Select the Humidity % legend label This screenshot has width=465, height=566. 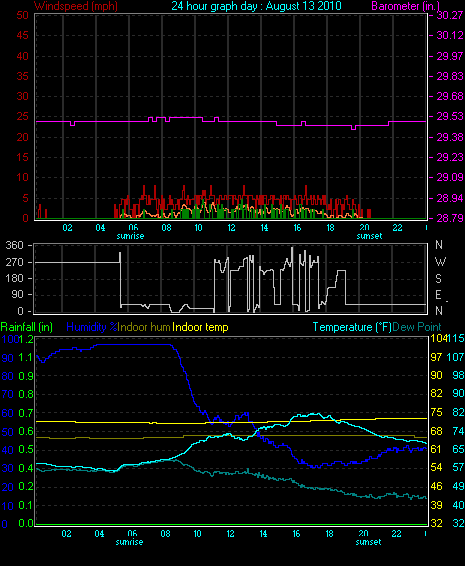click(x=92, y=327)
